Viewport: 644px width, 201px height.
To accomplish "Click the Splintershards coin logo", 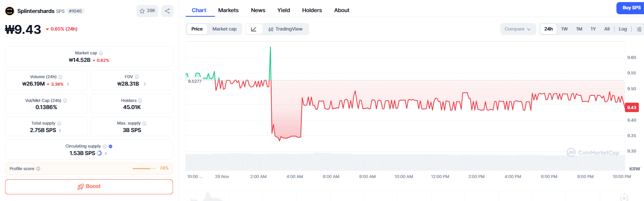I will (10, 11).
